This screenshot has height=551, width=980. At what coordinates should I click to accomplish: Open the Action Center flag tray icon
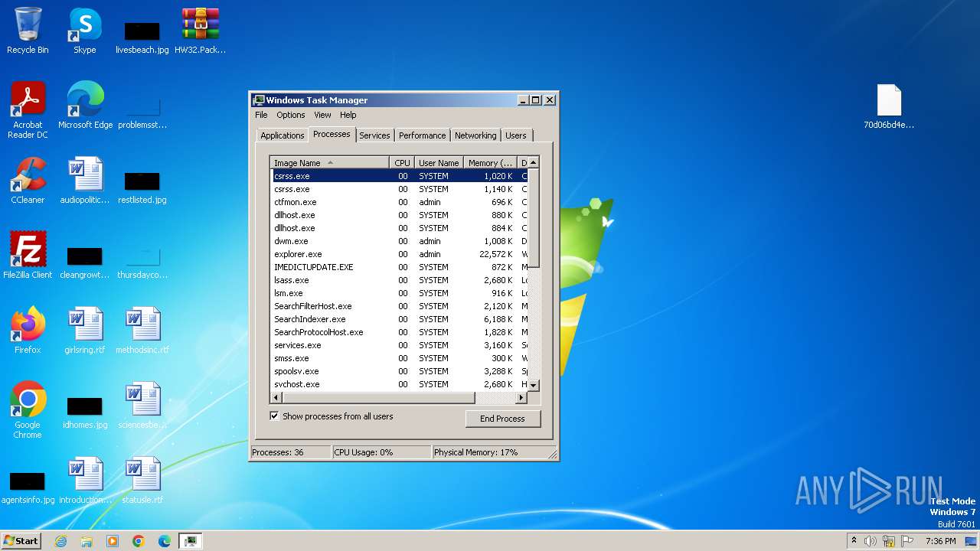[x=907, y=541]
